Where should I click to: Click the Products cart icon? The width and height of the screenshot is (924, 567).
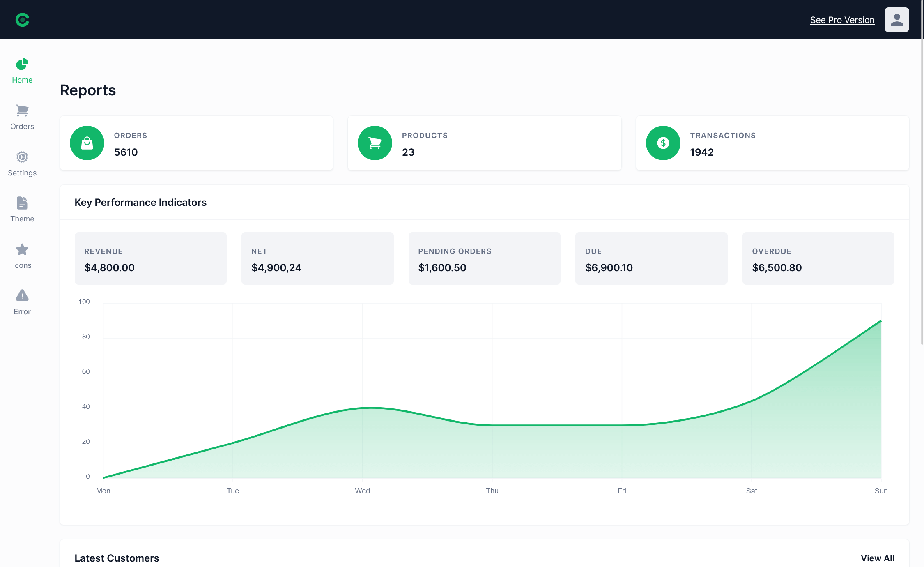(375, 143)
